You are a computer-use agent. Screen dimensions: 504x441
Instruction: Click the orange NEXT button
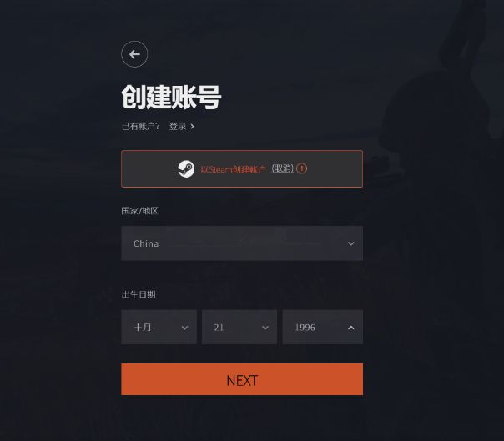tap(242, 379)
